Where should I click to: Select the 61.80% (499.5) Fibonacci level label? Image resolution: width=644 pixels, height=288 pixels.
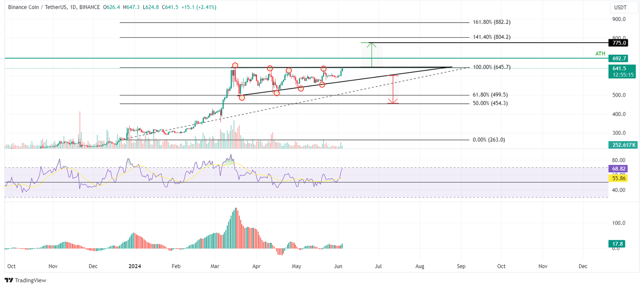(x=490, y=95)
